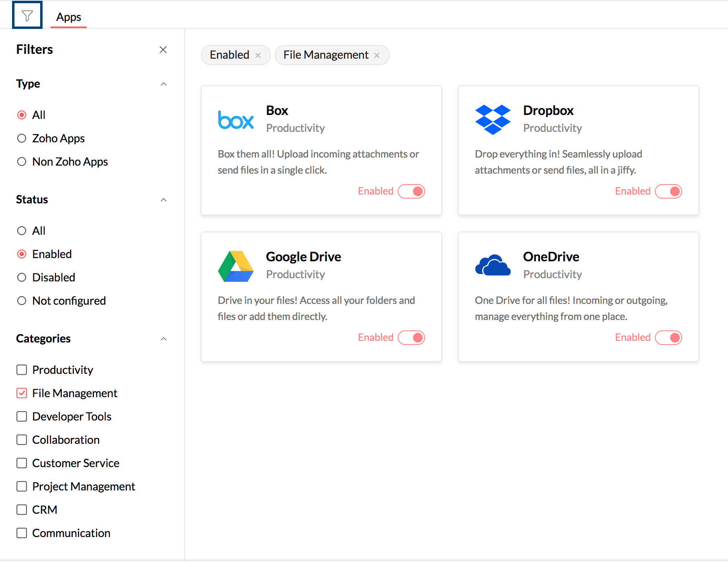Click the Dropbox logo icon
Image resolution: width=728 pixels, height=562 pixels.
(493, 120)
